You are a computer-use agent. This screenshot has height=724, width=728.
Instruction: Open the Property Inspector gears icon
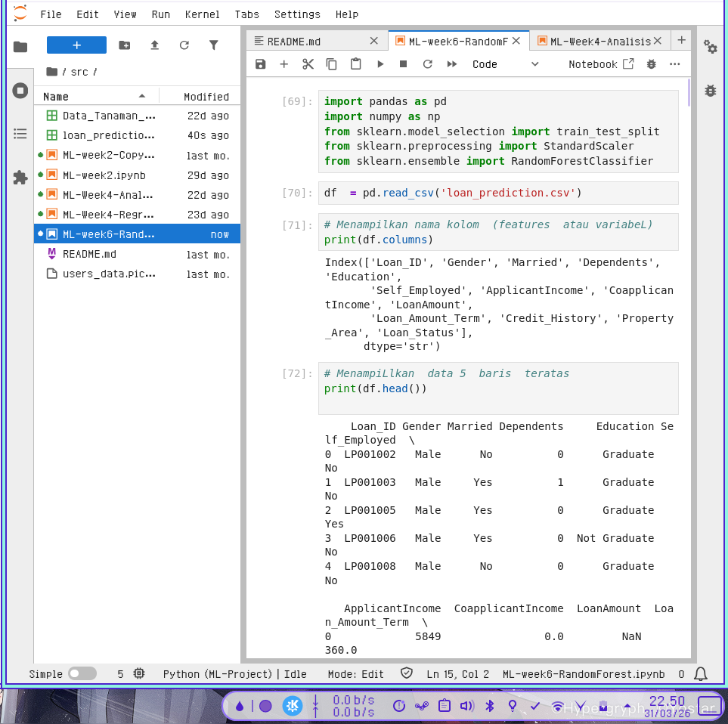click(x=710, y=47)
